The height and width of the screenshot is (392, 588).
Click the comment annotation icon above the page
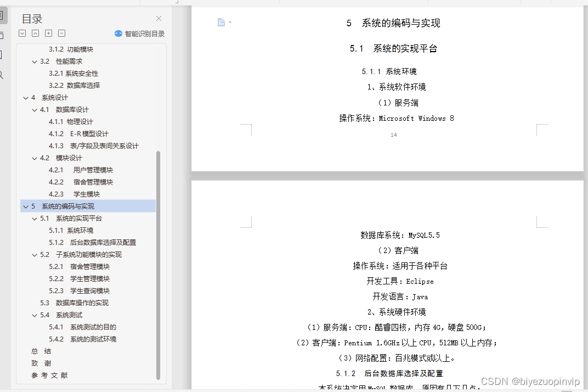pyautogui.click(x=220, y=22)
